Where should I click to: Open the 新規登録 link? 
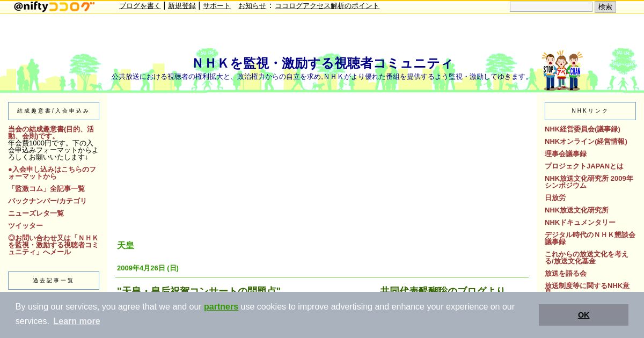(182, 6)
